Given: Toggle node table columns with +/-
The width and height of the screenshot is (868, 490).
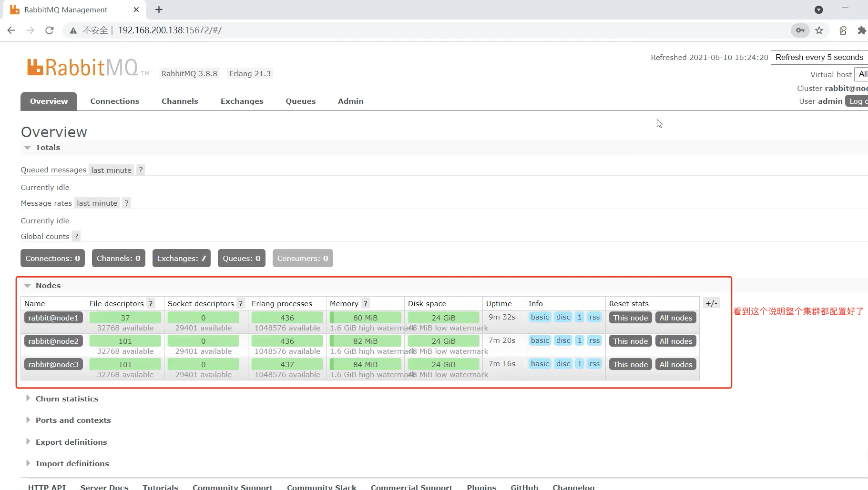Looking at the screenshot, I should [x=711, y=303].
